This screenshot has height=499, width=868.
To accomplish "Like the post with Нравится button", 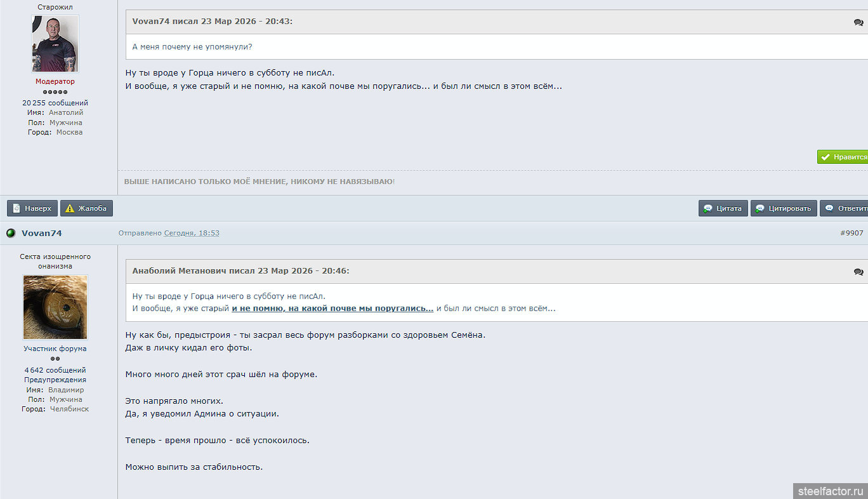I will tap(843, 157).
